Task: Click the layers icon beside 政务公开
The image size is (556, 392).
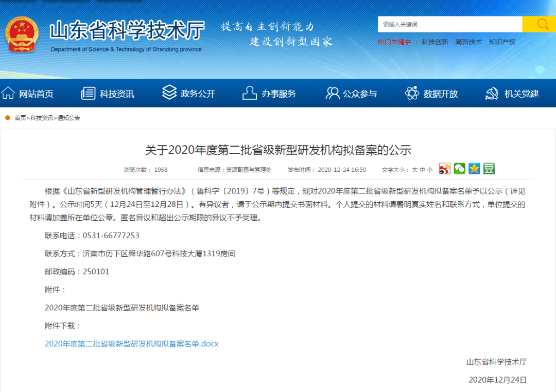Action: pos(169,93)
